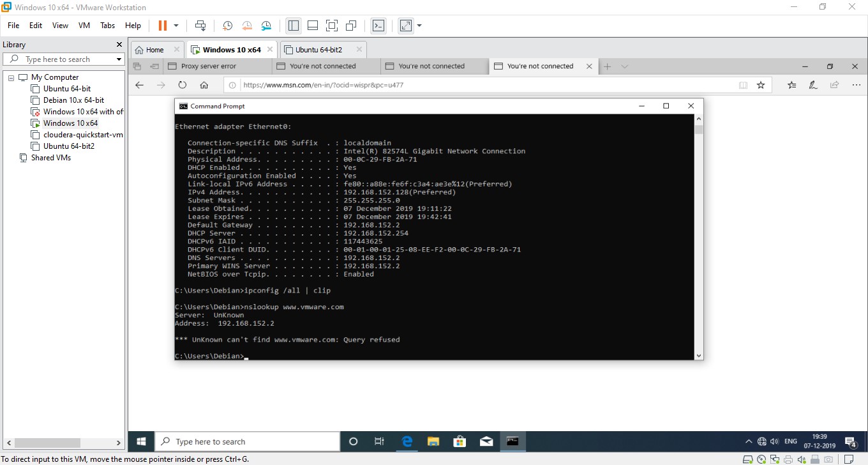Revert the VM to its previous snapshot
Viewport: 868px width, 465px height.
247,26
